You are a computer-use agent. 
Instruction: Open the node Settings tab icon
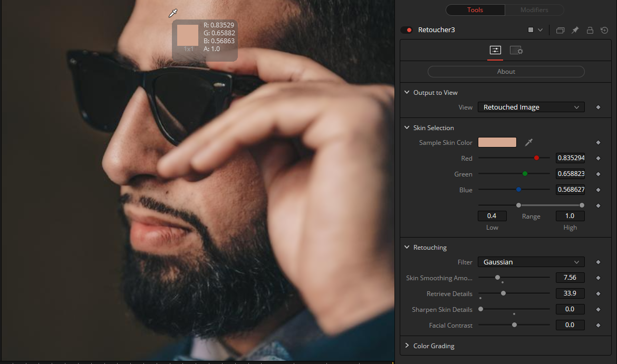click(516, 51)
